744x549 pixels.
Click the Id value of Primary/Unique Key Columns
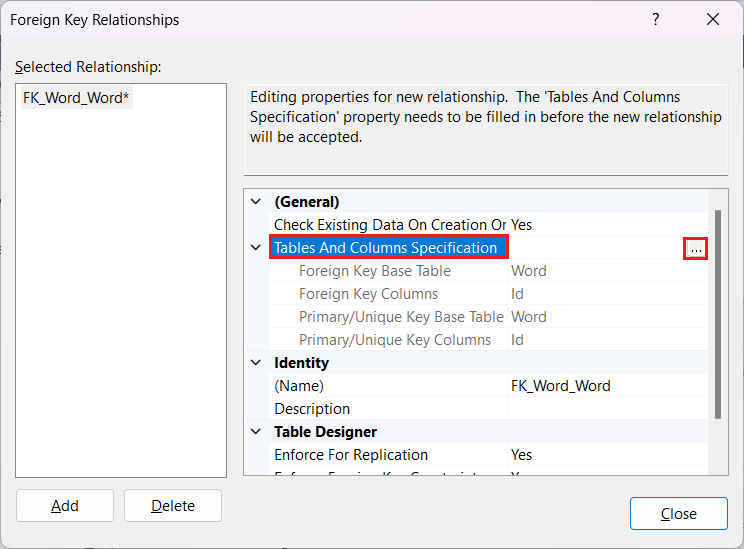(x=517, y=340)
